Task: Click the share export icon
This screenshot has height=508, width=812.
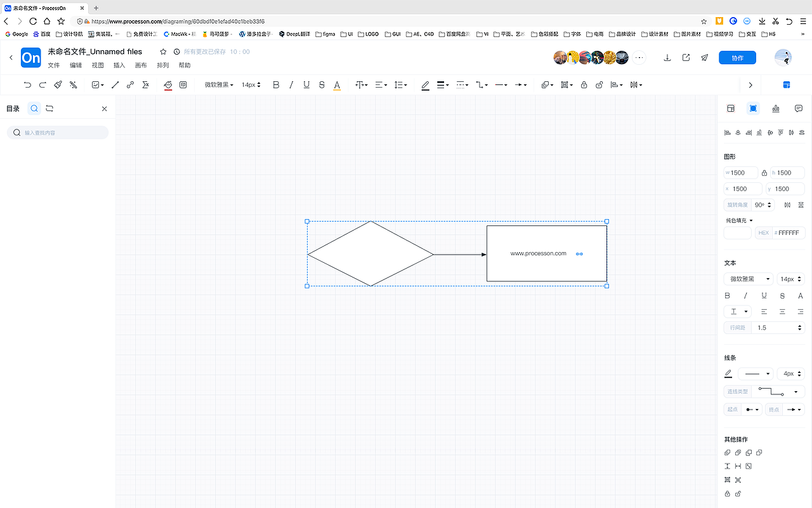Action: click(686, 58)
